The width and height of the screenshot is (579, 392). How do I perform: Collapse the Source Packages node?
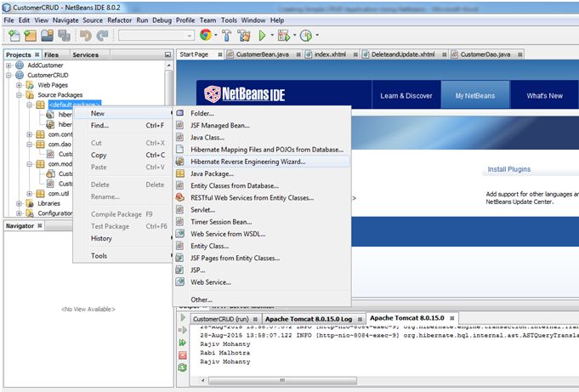tap(19, 95)
